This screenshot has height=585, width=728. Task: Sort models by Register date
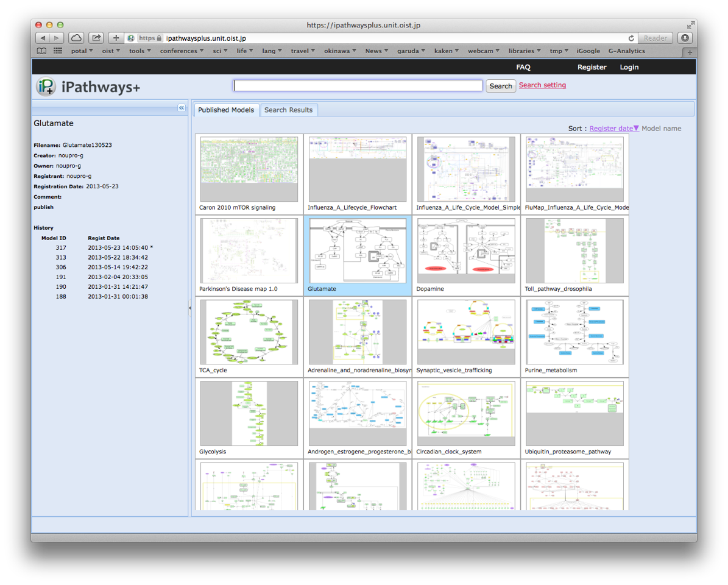pyautogui.click(x=611, y=129)
